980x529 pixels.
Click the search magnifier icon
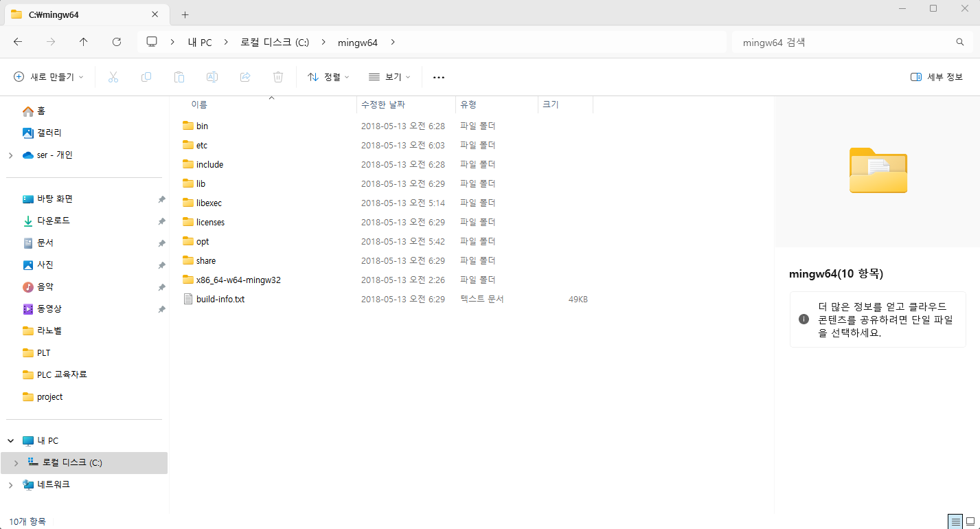(x=960, y=43)
